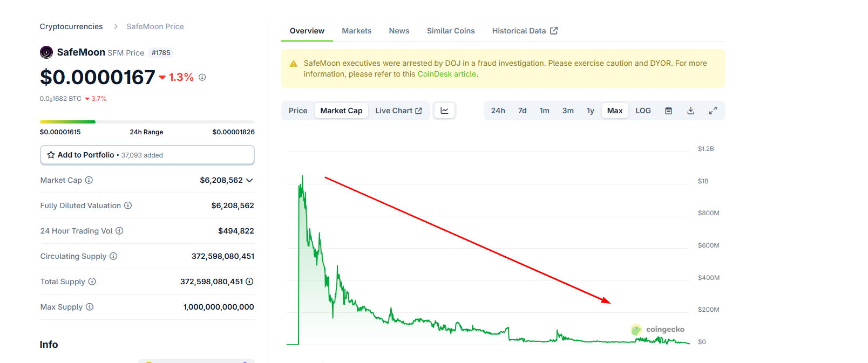Download the chart data
This screenshot has height=363, width=868.
690,111
